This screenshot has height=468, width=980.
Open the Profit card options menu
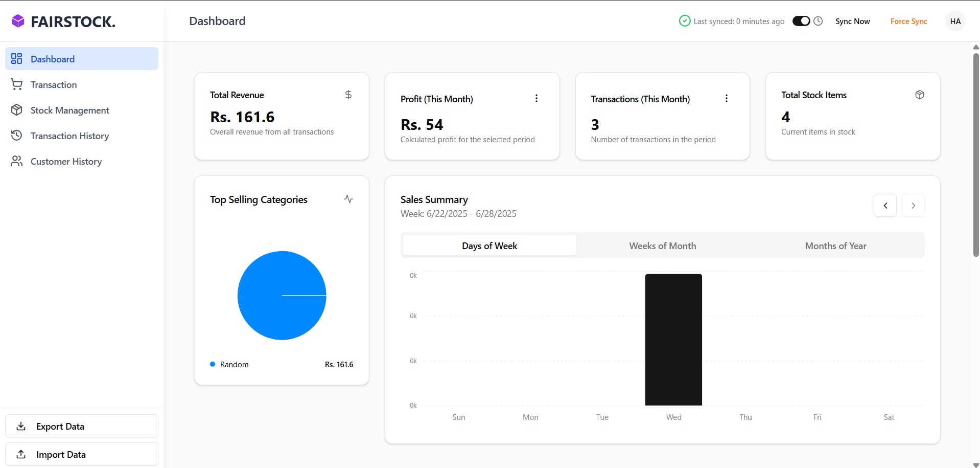click(x=536, y=98)
